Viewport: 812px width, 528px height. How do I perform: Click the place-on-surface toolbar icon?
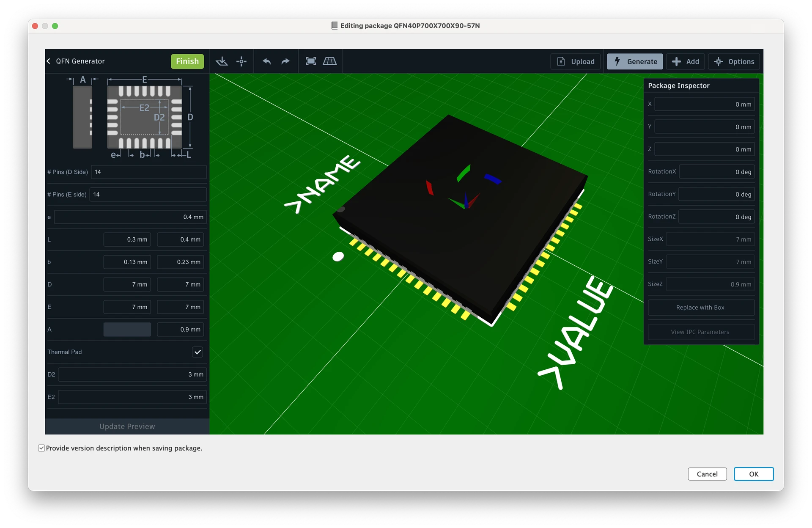click(222, 61)
